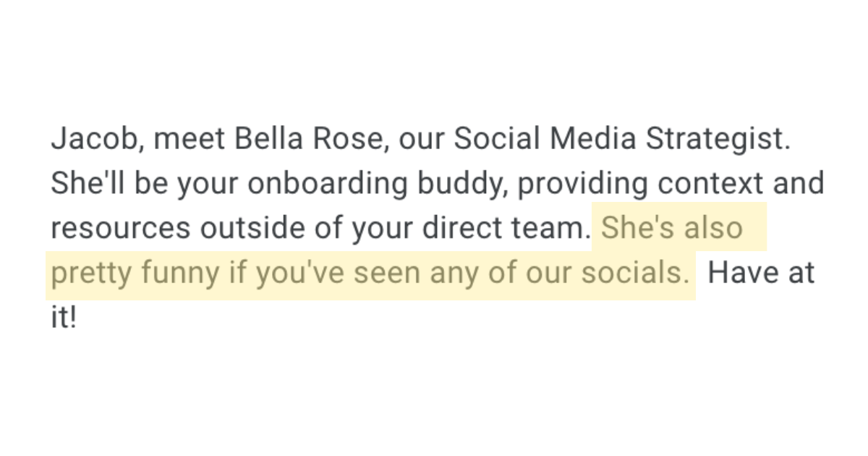Place cursor on the word "resources"

tap(121, 229)
